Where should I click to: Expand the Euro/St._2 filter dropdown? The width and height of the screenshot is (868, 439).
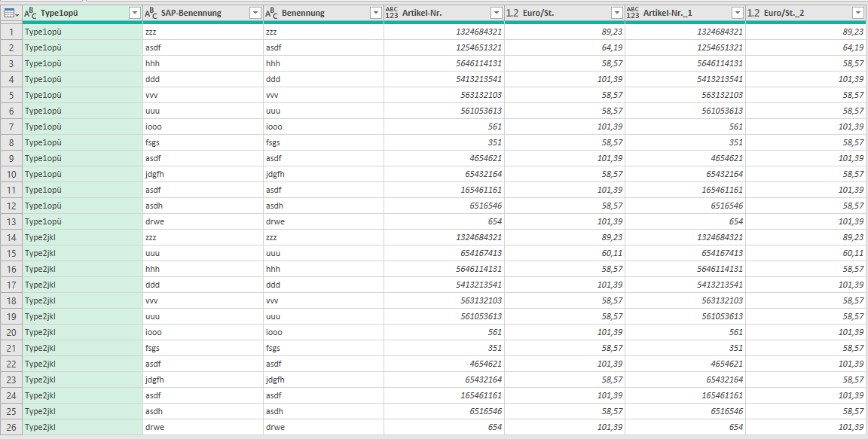[x=857, y=13]
